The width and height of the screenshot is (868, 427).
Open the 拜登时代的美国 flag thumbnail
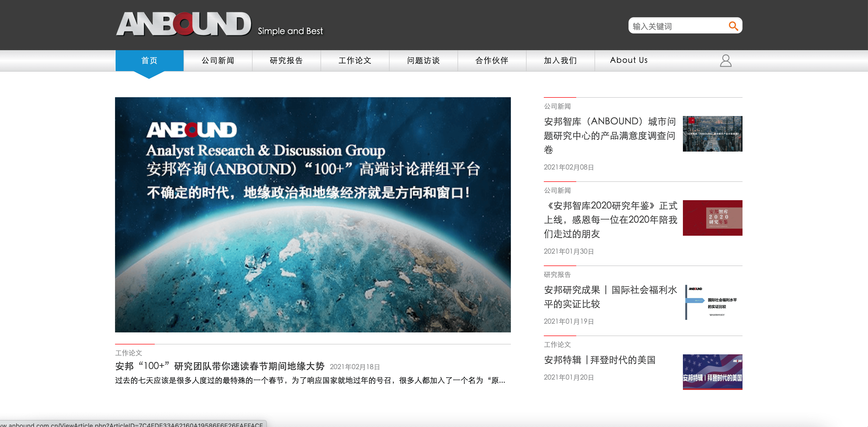pos(712,372)
